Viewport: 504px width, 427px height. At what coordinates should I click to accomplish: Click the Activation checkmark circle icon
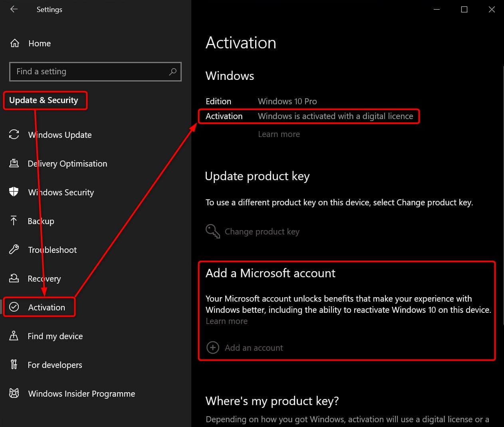click(14, 307)
